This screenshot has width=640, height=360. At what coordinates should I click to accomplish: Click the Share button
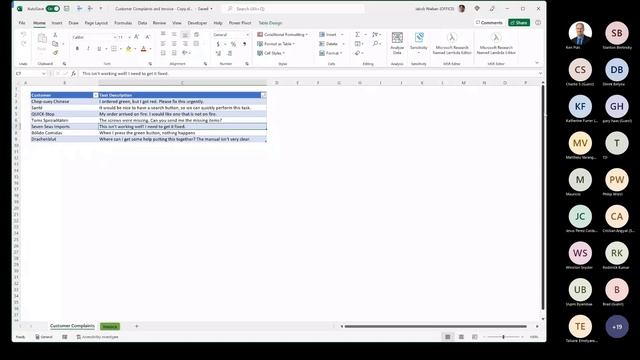pos(519,22)
